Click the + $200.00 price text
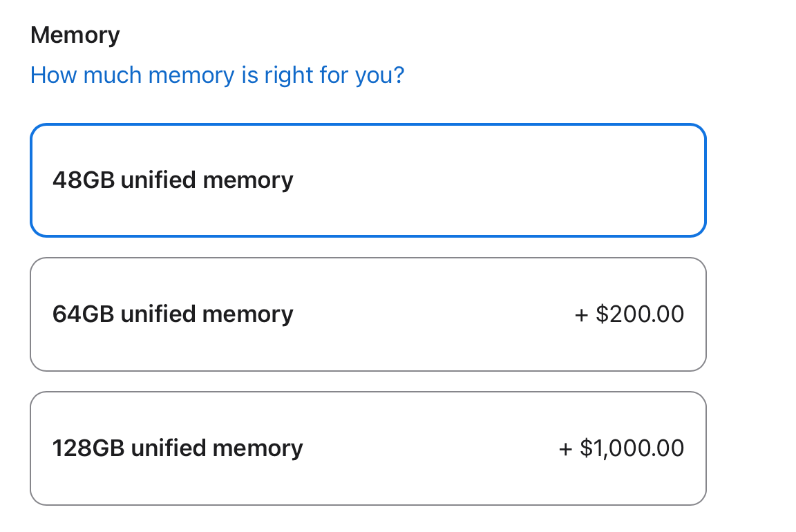 629,314
